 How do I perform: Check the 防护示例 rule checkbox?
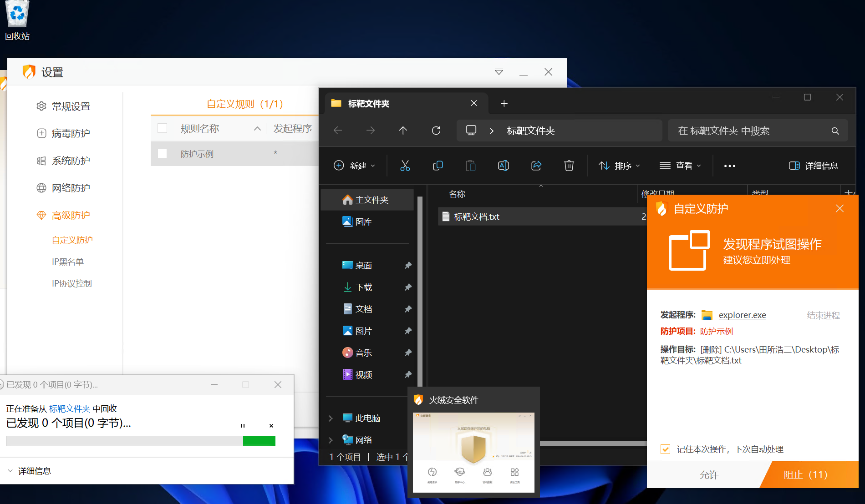tap(162, 154)
